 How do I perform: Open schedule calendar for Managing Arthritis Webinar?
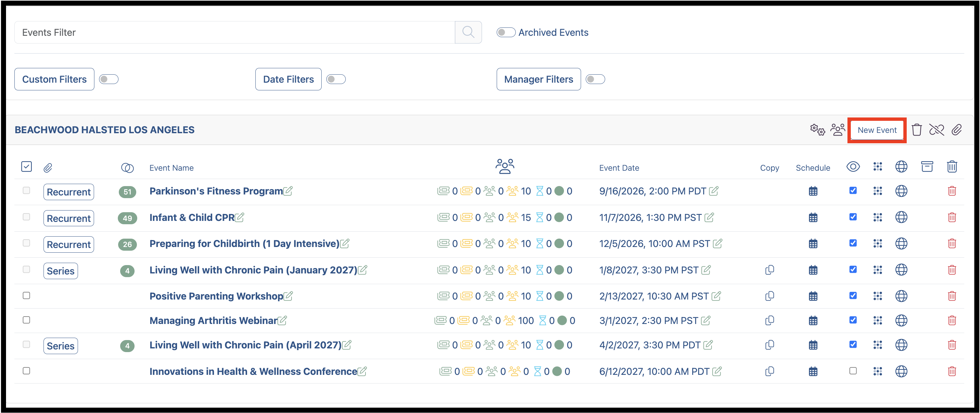[813, 321]
